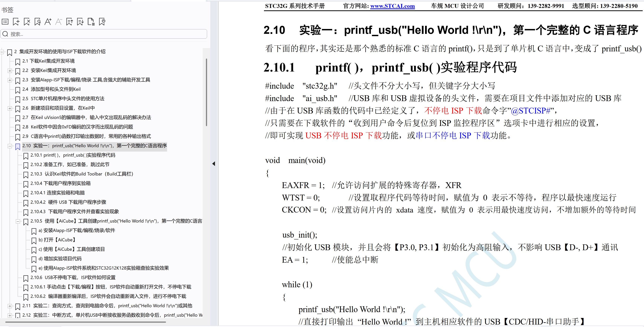644x327 pixels.
Task: Click the bookmark icon beside 2.4 添加型号和头文件到Keil
Action: (x=18, y=90)
